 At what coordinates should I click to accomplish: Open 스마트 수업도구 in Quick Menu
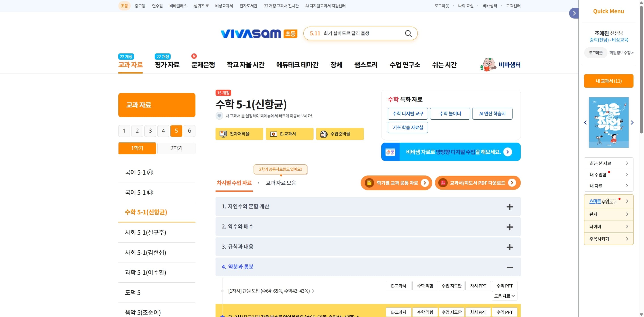608,201
